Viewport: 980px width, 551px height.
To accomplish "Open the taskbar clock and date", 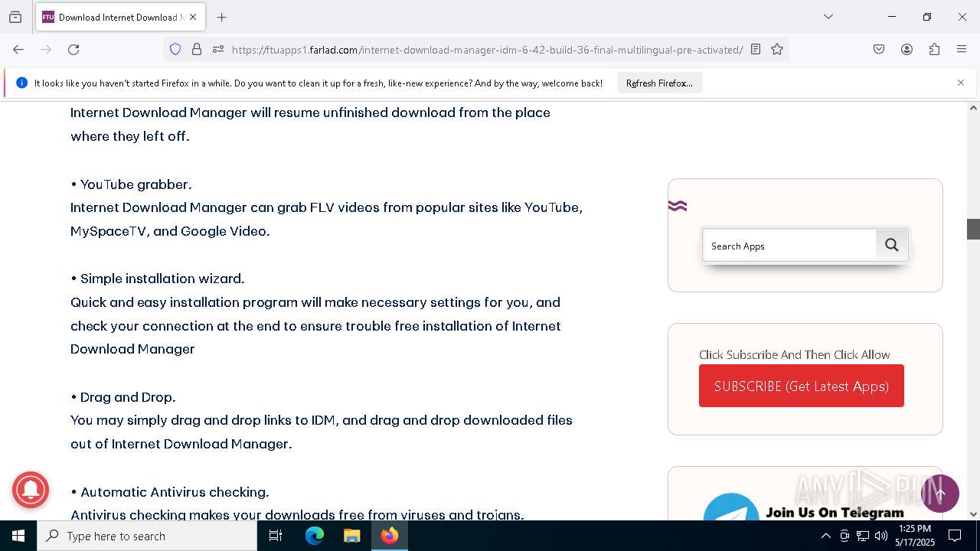I will coord(916,536).
